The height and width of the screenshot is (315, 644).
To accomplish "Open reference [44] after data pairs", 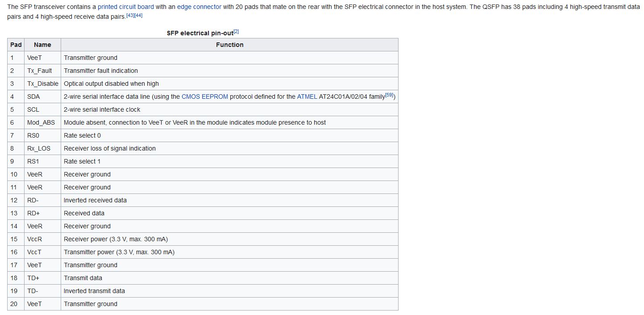I will click(x=138, y=16).
